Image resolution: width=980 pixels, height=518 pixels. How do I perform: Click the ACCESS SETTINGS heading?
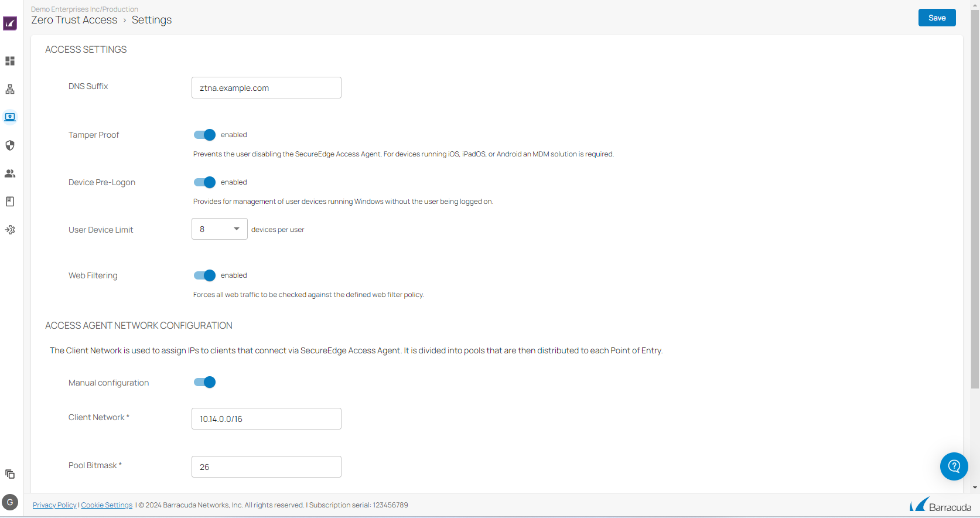point(86,50)
